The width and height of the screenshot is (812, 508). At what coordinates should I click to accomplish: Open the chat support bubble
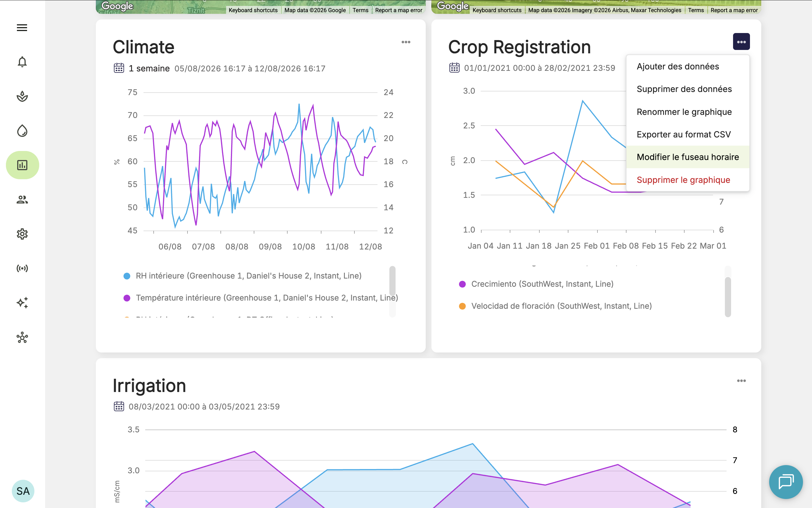pos(786,482)
